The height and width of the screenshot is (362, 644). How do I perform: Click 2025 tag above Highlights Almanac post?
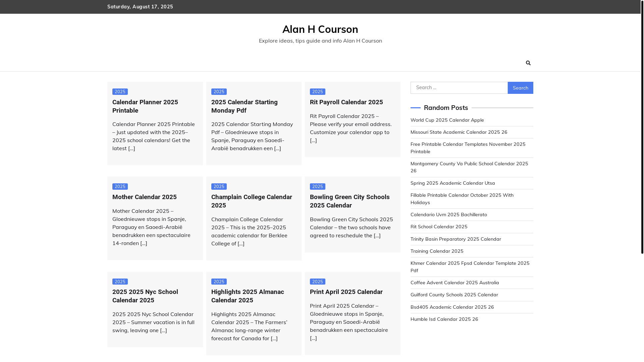tap(219, 282)
